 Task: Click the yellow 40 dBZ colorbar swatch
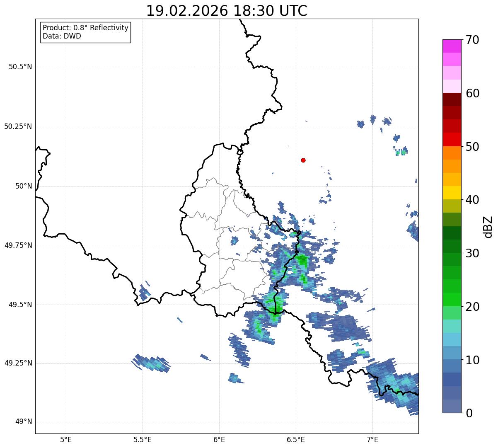[x=452, y=193]
